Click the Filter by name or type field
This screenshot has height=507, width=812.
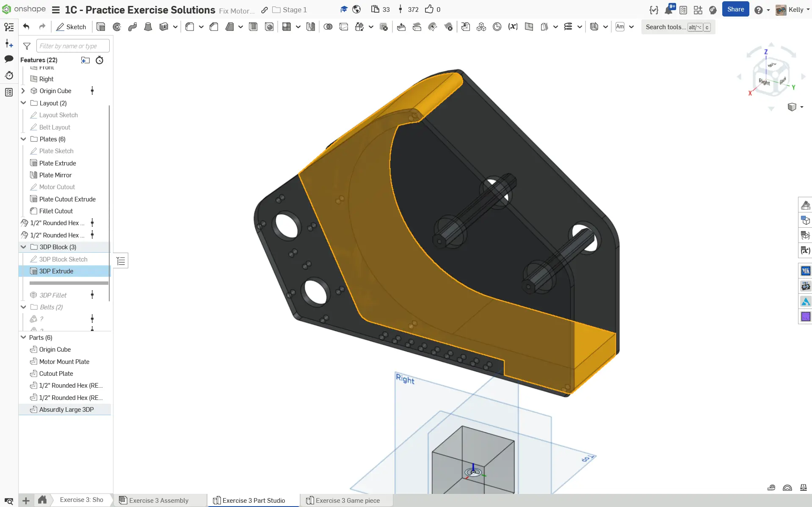pos(73,46)
